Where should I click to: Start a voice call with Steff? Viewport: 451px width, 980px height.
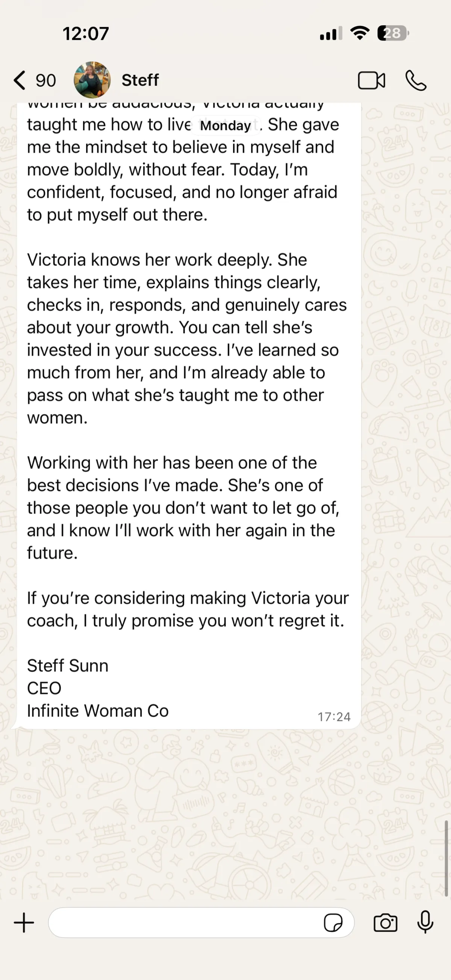pyautogui.click(x=416, y=81)
